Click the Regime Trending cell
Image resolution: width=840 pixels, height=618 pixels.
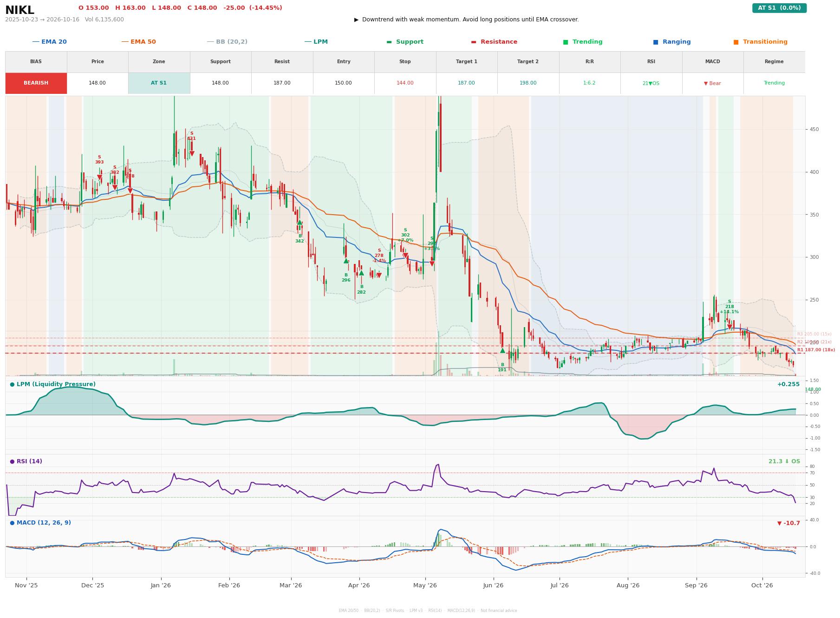[774, 83]
